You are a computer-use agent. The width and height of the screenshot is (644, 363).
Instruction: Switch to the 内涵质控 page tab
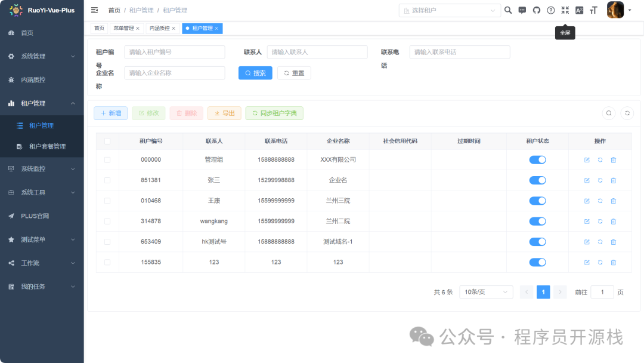click(x=162, y=29)
